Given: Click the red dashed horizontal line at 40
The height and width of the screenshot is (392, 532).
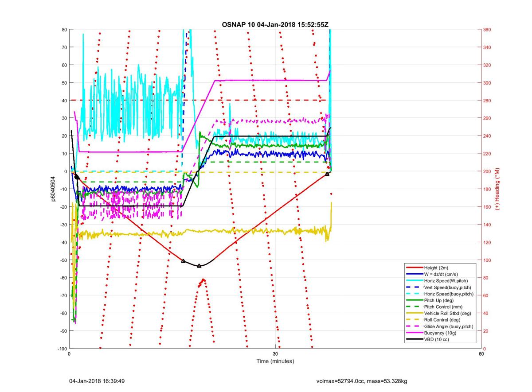Looking at the screenshot, I should tap(198, 100).
